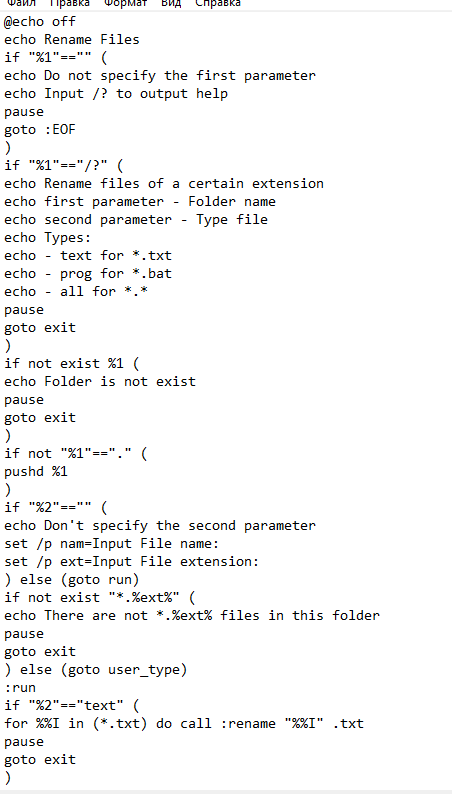The height and width of the screenshot is (794, 452).
Task: Click the 'set /p nam=Input File name:' line
Action: [111, 543]
